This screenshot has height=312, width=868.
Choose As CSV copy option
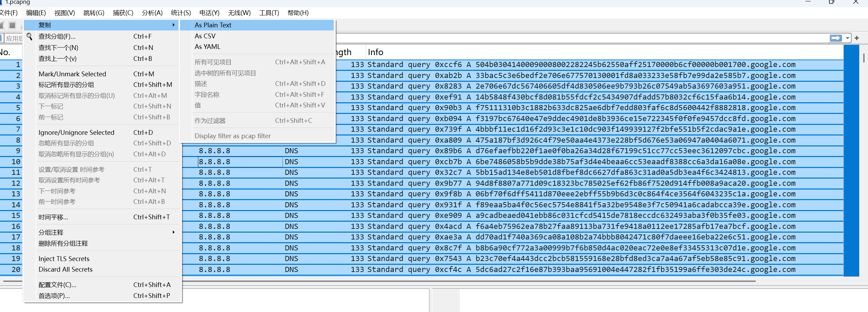click(x=257, y=36)
